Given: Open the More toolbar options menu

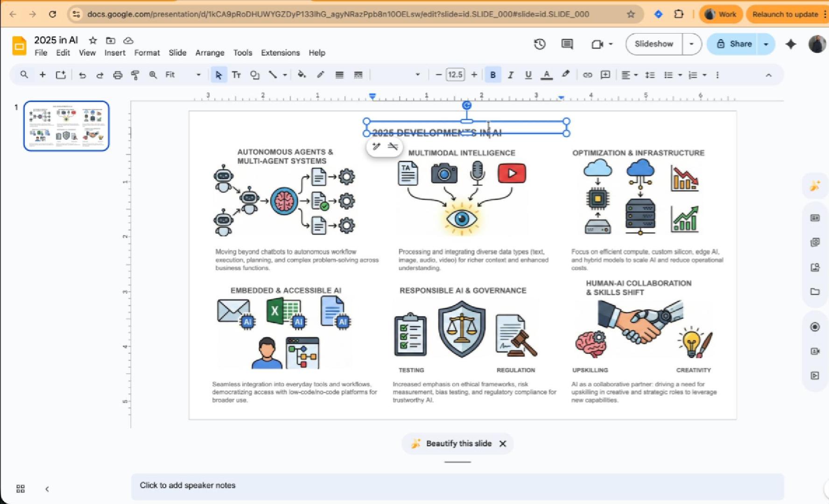Looking at the screenshot, I should pos(717,75).
